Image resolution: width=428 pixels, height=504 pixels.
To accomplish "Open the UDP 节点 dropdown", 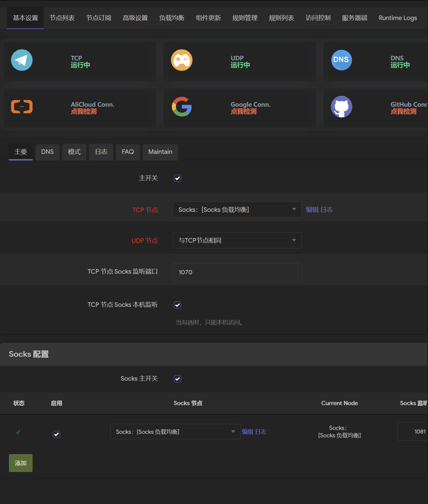I will (x=237, y=240).
